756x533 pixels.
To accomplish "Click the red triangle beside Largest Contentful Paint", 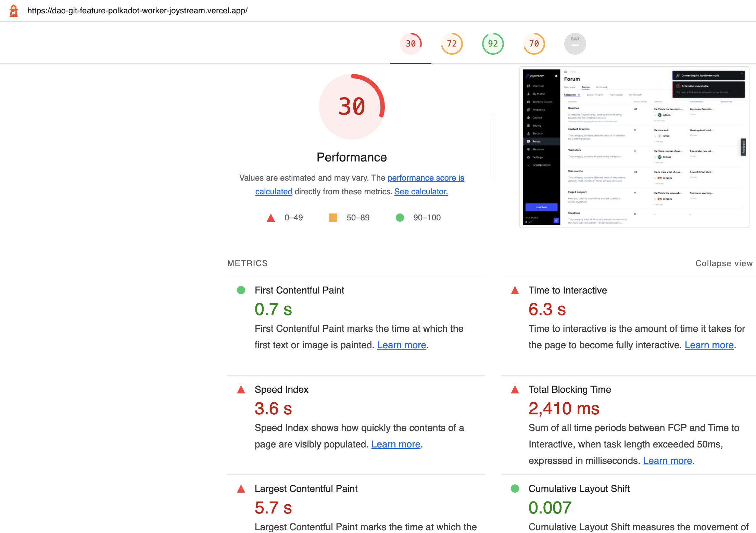I will 241,489.
